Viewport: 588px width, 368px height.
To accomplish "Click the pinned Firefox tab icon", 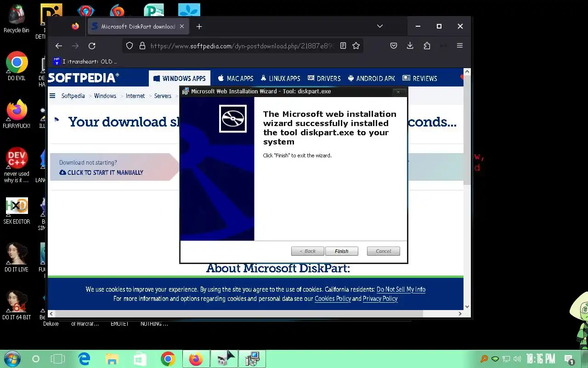I will tap(75, 26).
